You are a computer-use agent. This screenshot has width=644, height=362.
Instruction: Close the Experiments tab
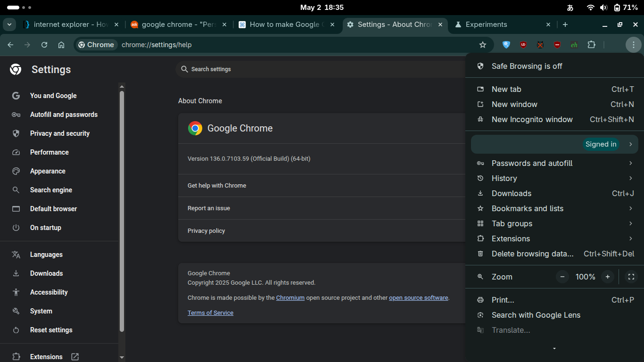[548, 25]
